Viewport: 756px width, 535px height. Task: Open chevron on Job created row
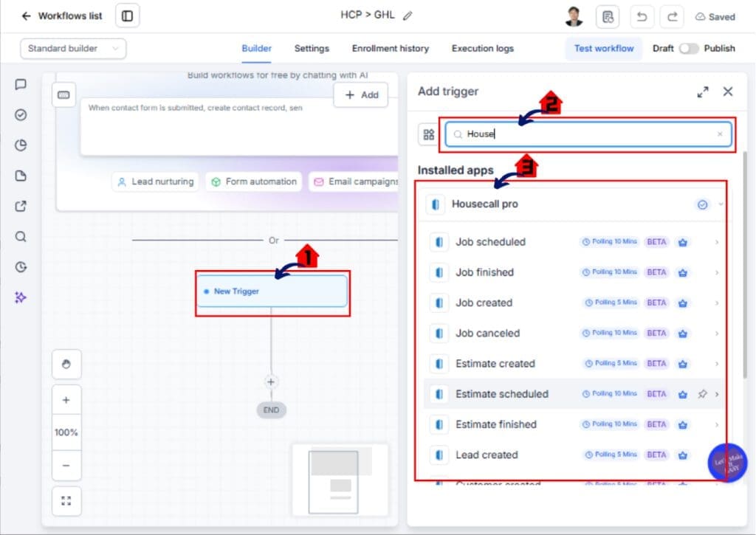[717, 303]
